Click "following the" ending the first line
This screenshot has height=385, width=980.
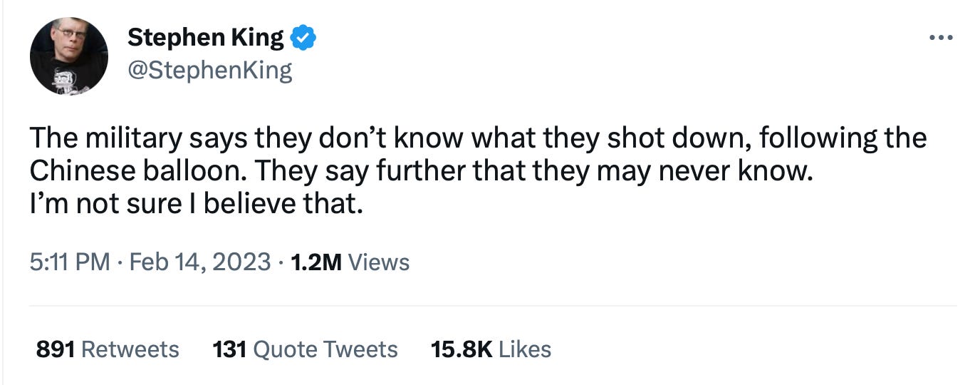coord(843,138)
